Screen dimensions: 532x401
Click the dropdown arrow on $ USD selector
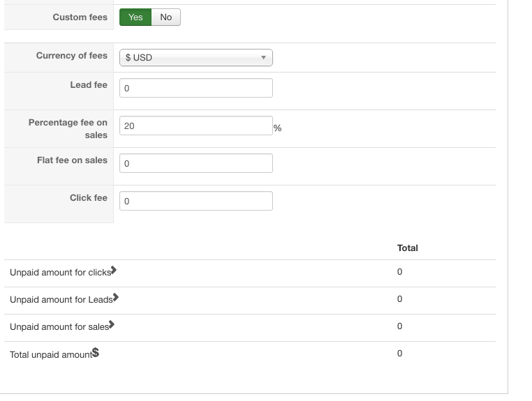coord(263,57)
